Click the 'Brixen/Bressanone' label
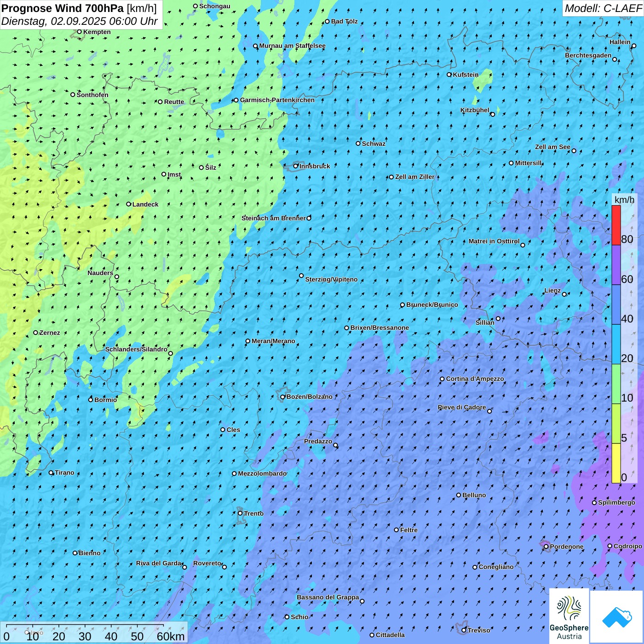The image size is (644, 644). tap(380, 328)
